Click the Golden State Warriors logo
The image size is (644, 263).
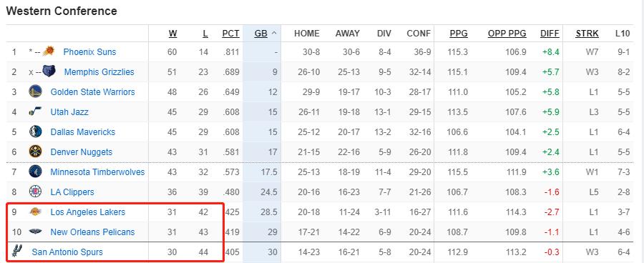(35, 91)
